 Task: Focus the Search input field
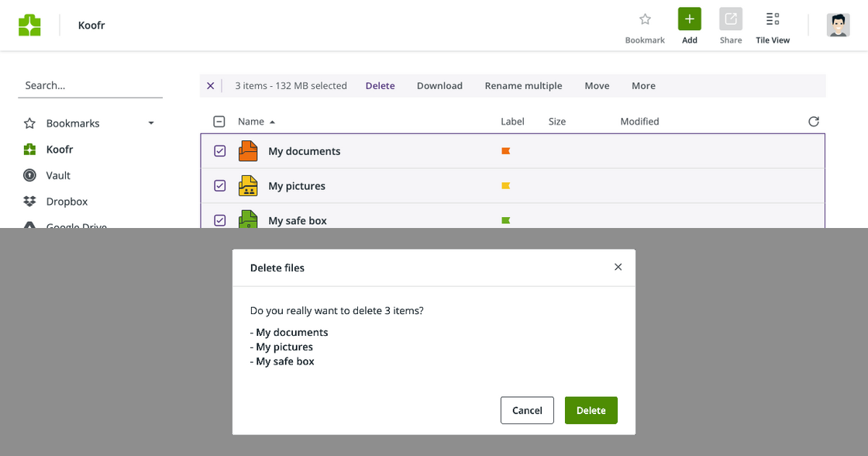[x=90, y=86]
